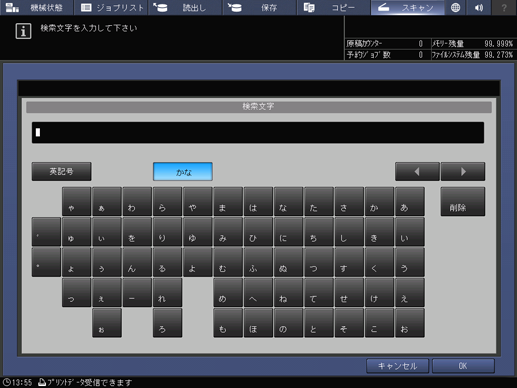Tap the ん key
This screenshot has width=517, height=388.
(137, 262)
